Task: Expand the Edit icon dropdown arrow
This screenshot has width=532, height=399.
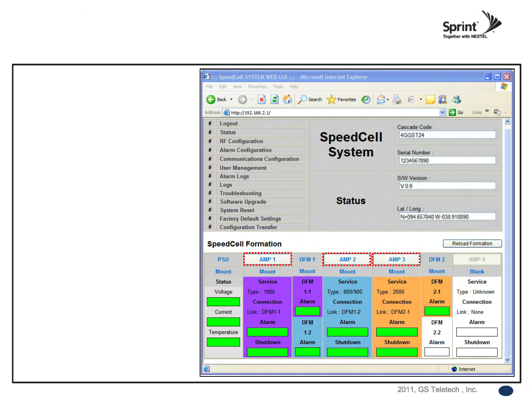Action: click(x=421, y=100)
